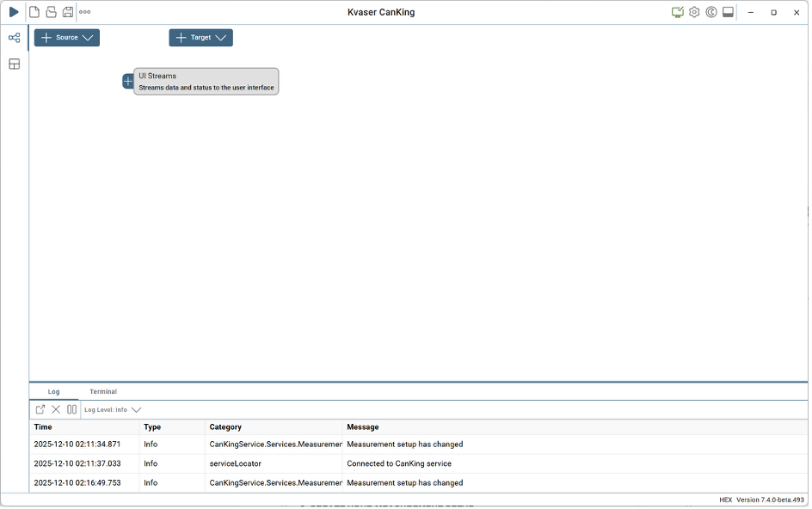812x509 pixels.
Task: Clear the log with the X icon
Action: click(56, 410)
